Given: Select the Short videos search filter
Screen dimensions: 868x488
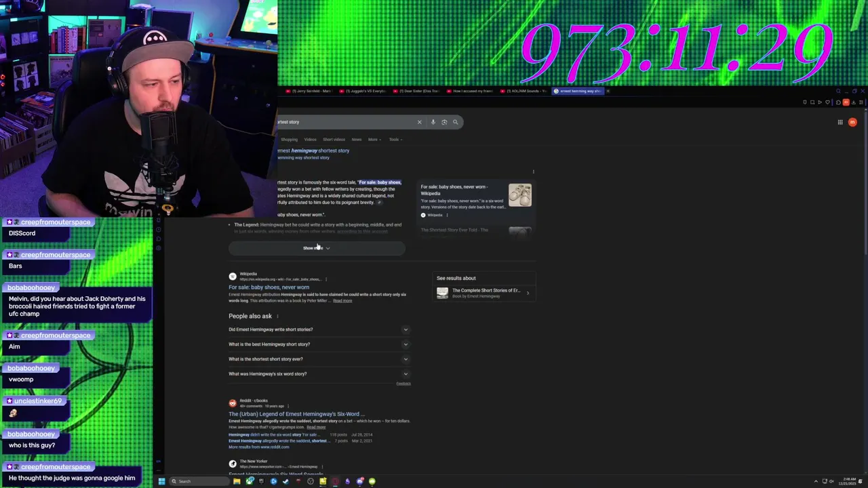Looking at the screenshot, I should [334, 140].
